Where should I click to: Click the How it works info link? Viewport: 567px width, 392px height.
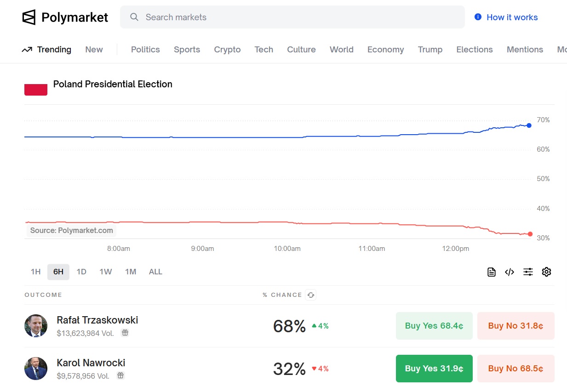point(506,17)
